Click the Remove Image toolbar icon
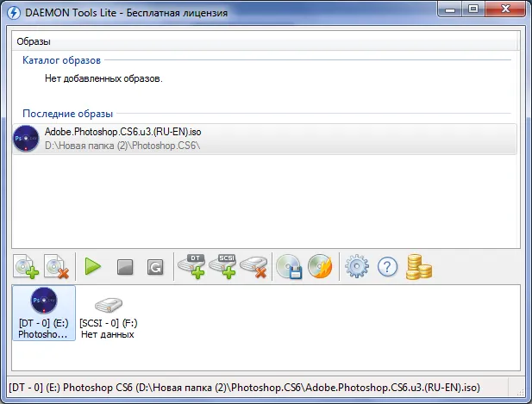Screen dimensions: 532x404 [57, 267]
